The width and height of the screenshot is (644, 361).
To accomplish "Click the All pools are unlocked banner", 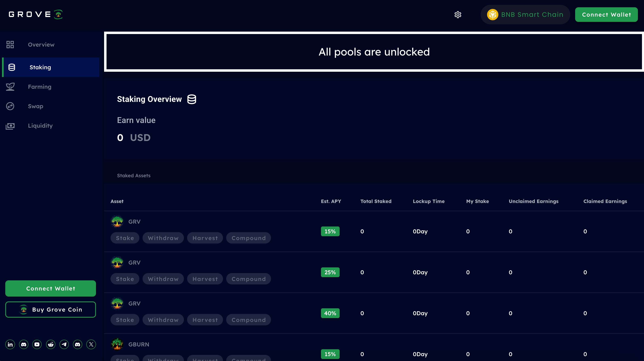I will [374, 52].
